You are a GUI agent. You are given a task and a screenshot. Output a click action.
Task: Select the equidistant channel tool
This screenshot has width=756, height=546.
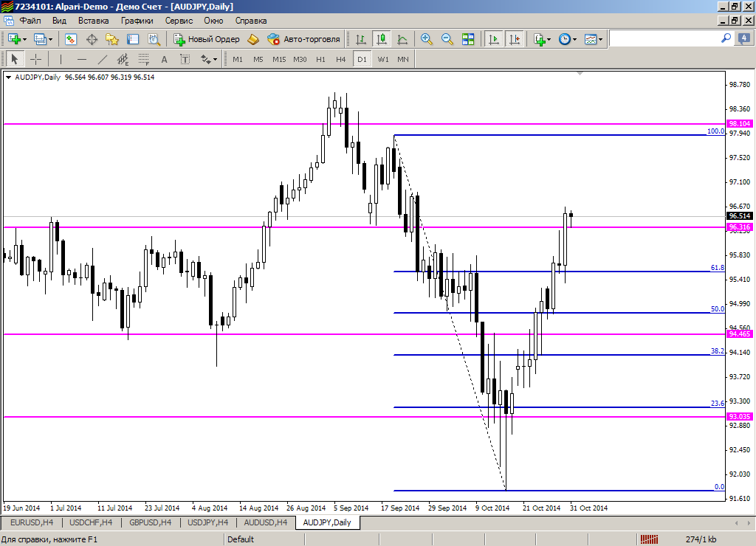click(123, 59)
